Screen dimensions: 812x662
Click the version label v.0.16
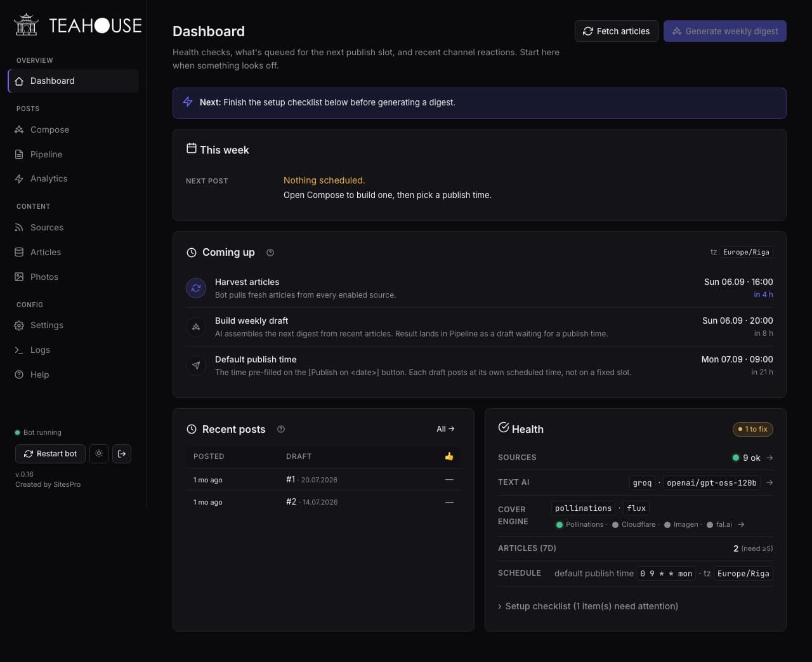coord(24,474)
